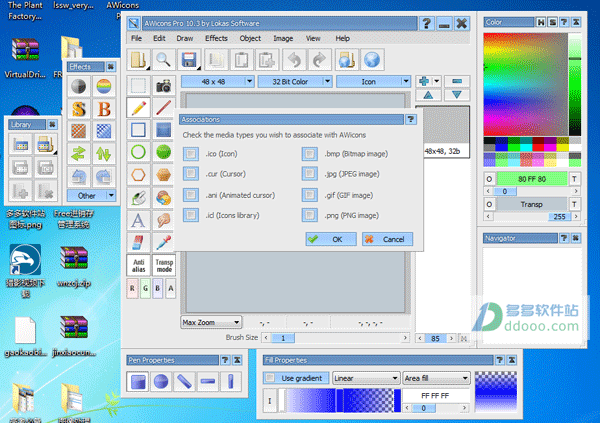Open the Linear gradient type dropdown
Viewport: 600px width, 423px height.
click(366, 378)
